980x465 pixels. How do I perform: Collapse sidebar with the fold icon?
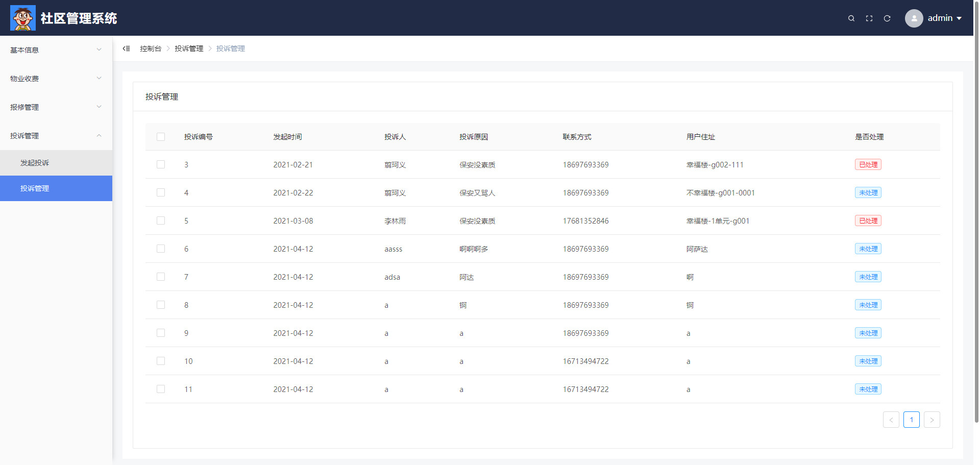(x=126, y=48)
